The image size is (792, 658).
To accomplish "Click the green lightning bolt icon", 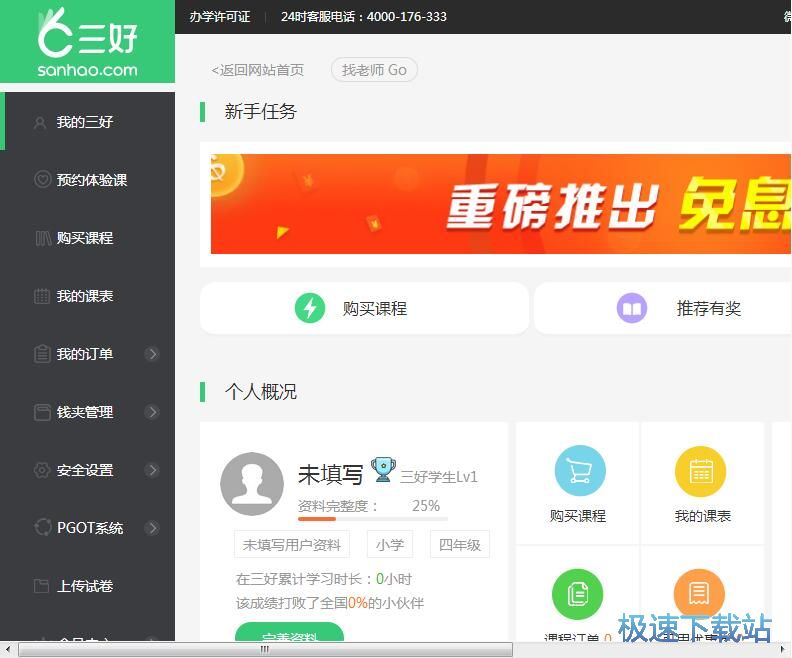I will [310, 308].
